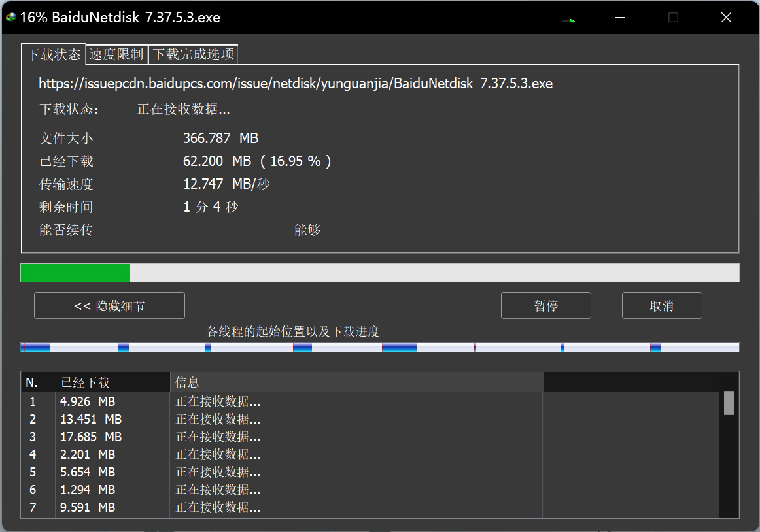Click the << 隐藏细节 button
The image size is (760, 532).
(109, 306)
